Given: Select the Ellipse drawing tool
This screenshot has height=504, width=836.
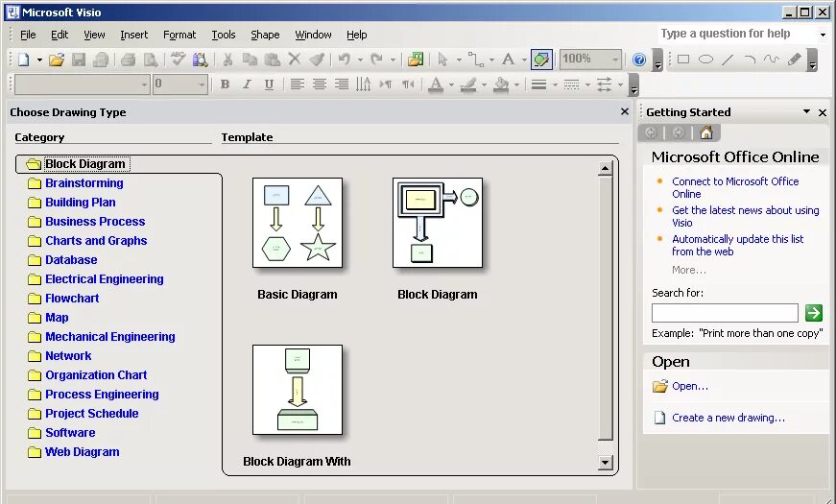Looking at the screenshot, I should tap(705, 60).
